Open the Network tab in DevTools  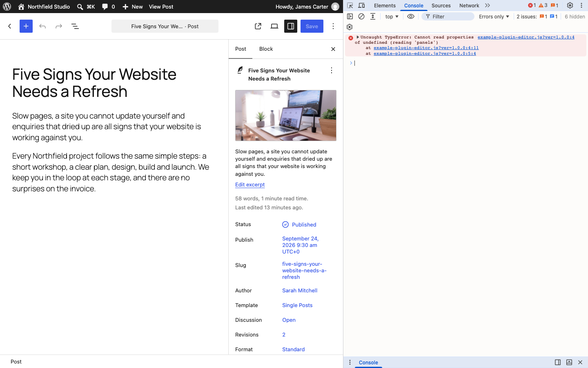point(469,5)
